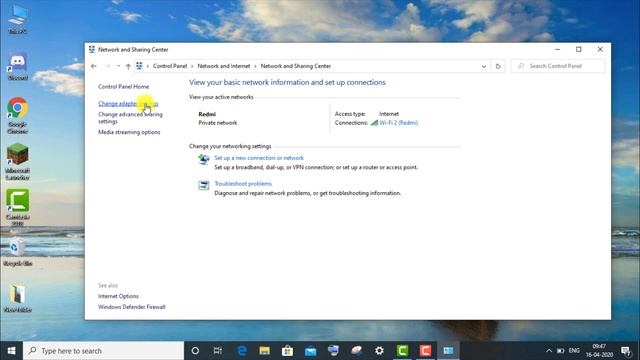This screenshot has height=360, width=640.
Task: Click the Recycle Bin desktop icon
Action: click(18, 252)
